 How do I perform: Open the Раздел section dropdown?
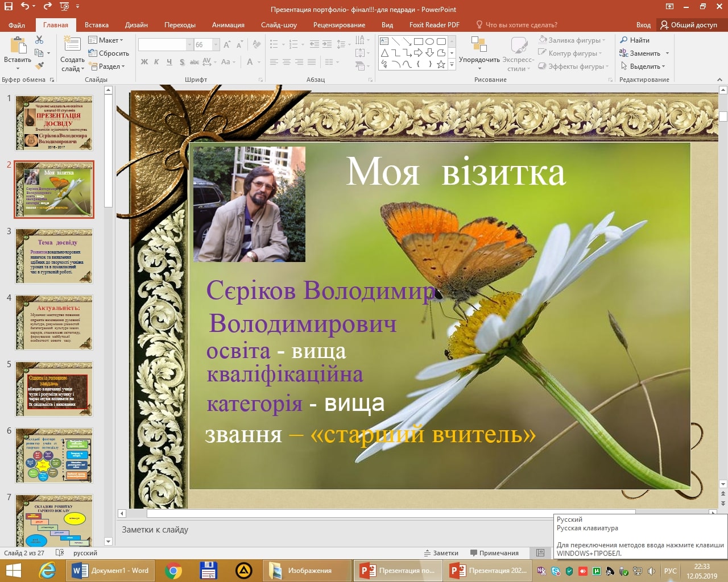[x=106, y=66]
